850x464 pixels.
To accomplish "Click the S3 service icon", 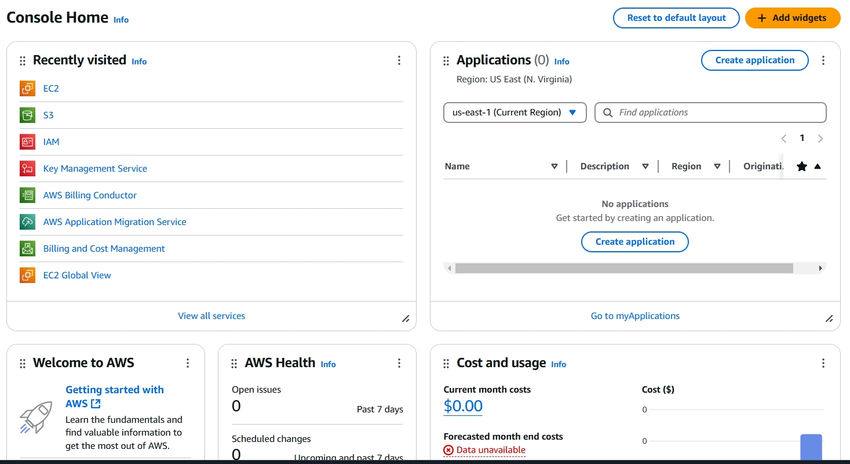I will (x=27, y=115).
